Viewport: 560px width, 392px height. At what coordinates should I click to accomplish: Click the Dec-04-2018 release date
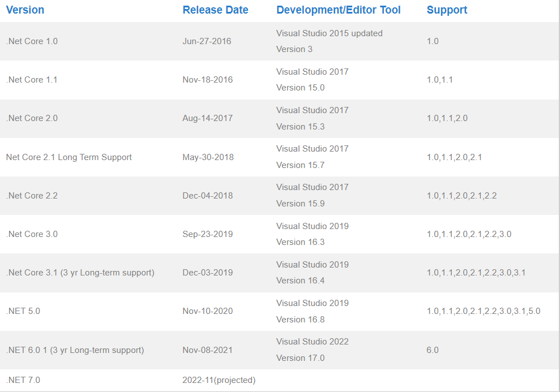point(207,196)
